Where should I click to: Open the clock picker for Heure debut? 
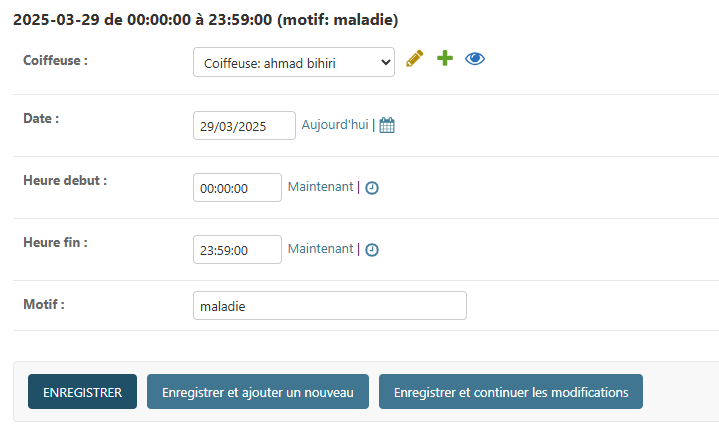(x=372, y=188)
